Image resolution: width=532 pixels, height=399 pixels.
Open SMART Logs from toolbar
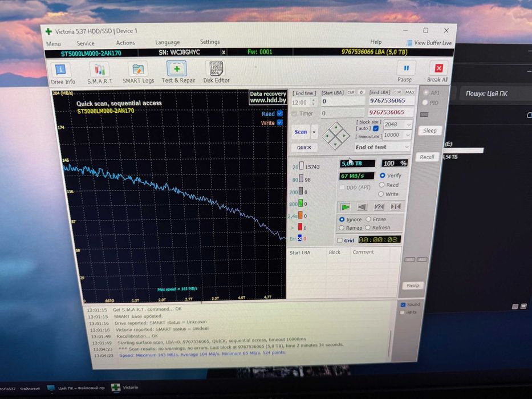[x=138, y=72]
